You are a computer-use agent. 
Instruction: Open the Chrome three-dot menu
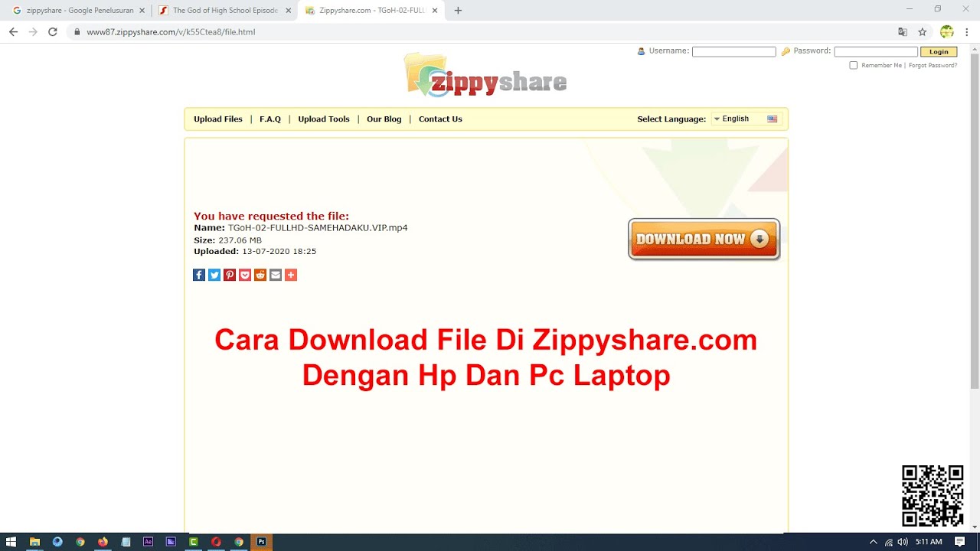pos(968,32)
